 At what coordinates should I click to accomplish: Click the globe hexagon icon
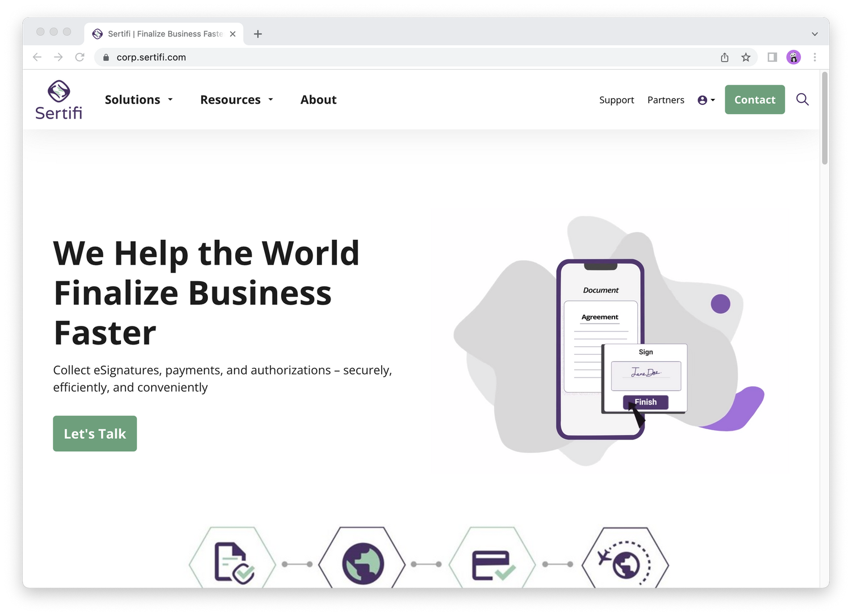pos(362,562)
